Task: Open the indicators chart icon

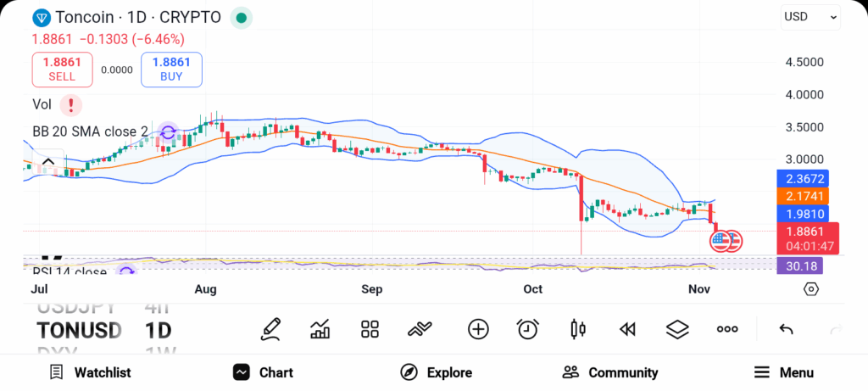Action: (x=320, y=329)
